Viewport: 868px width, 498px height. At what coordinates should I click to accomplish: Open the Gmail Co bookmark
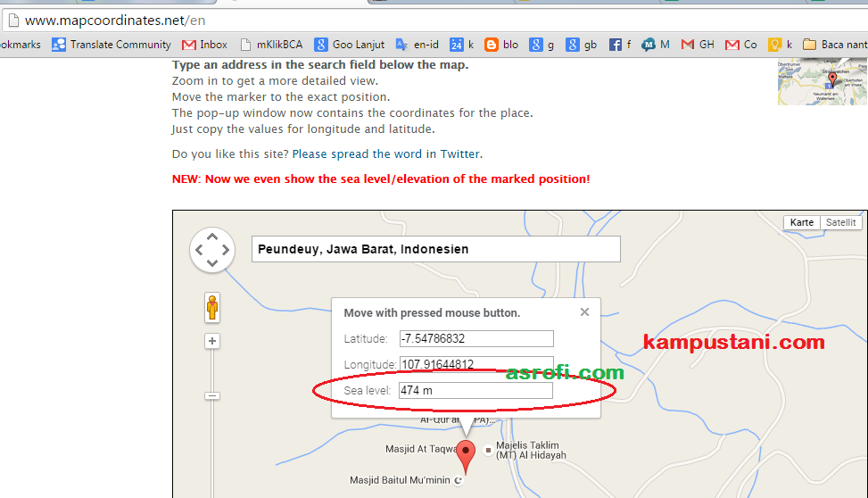pyautogui.click(x=741, y=45)
